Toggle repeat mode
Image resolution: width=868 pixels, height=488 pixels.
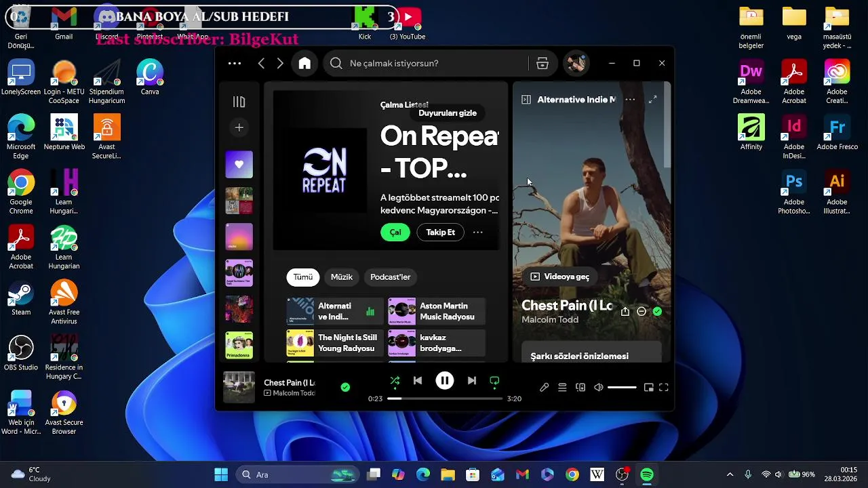tap(494, 381)
